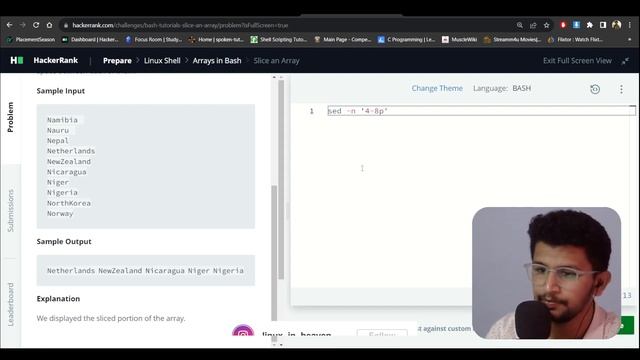Click the HackerRank brand name
The width and height of the screenshot is (640, 360).
[x=56, y=60]
